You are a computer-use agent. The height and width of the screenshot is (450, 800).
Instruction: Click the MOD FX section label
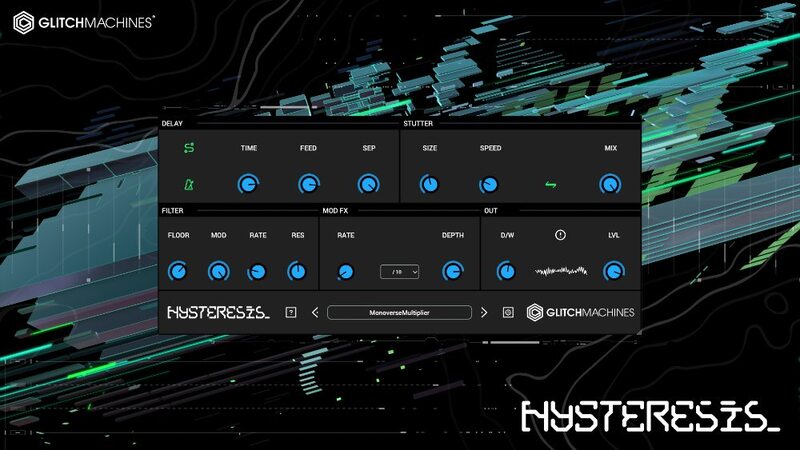(335, 211)
